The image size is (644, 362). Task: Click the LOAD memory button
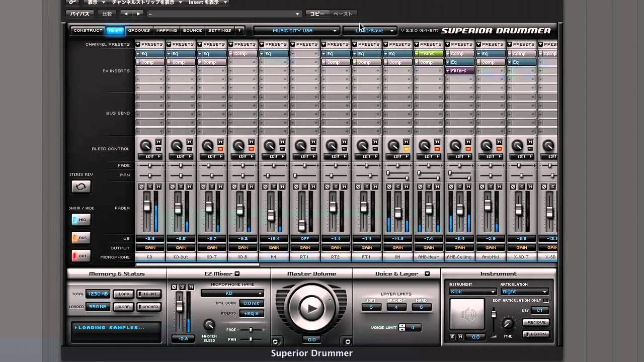click(x=124, y=294)
